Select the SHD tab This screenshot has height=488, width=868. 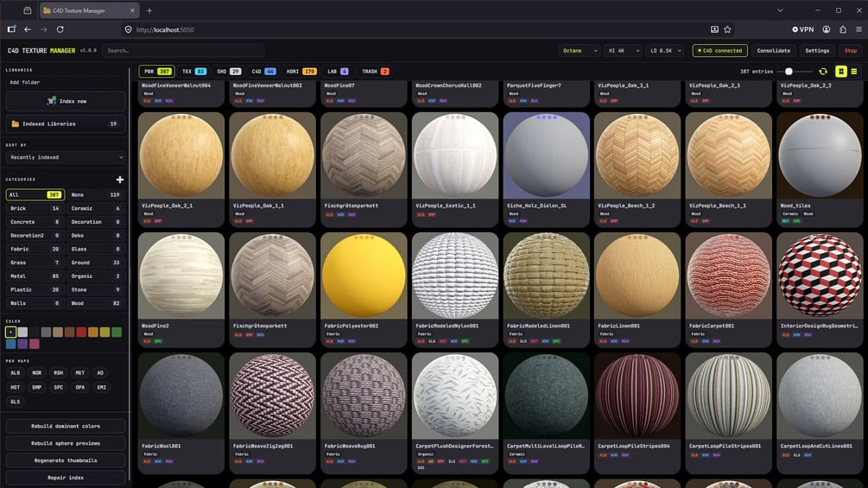[229, 72]
